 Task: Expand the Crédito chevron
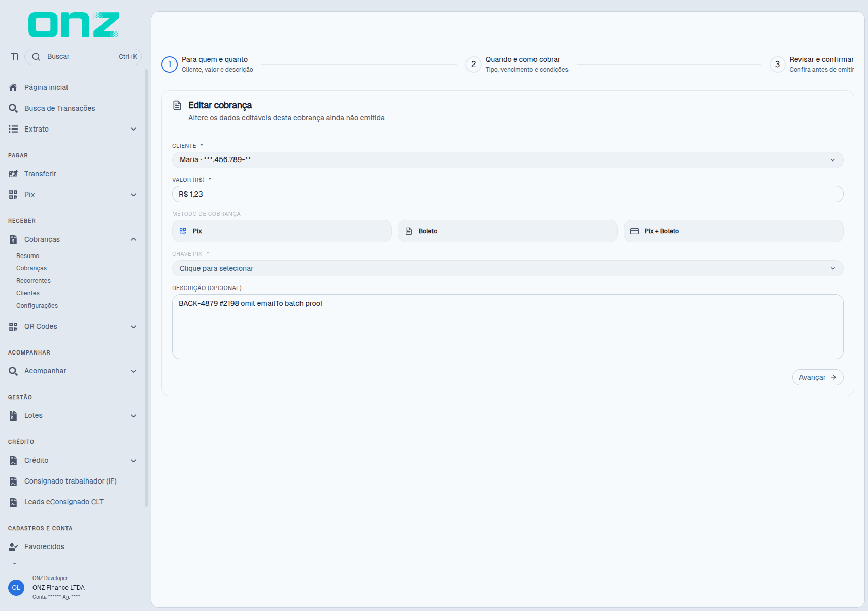133,460
